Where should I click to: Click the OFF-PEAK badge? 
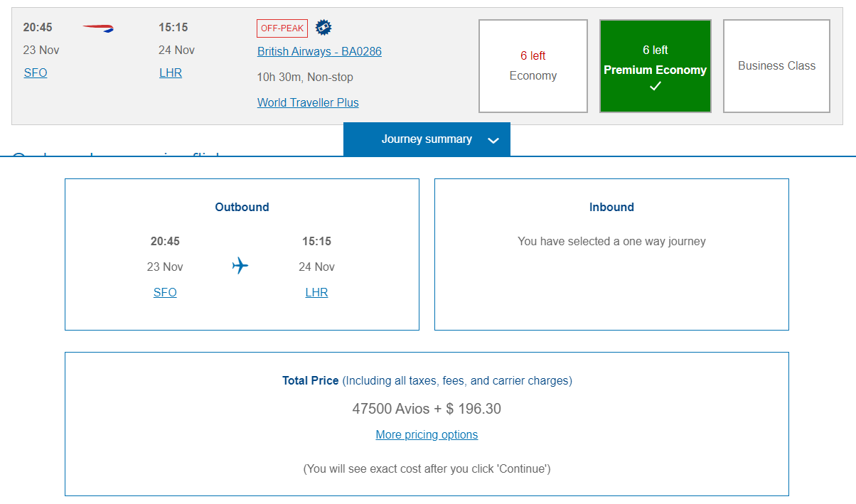282,28
